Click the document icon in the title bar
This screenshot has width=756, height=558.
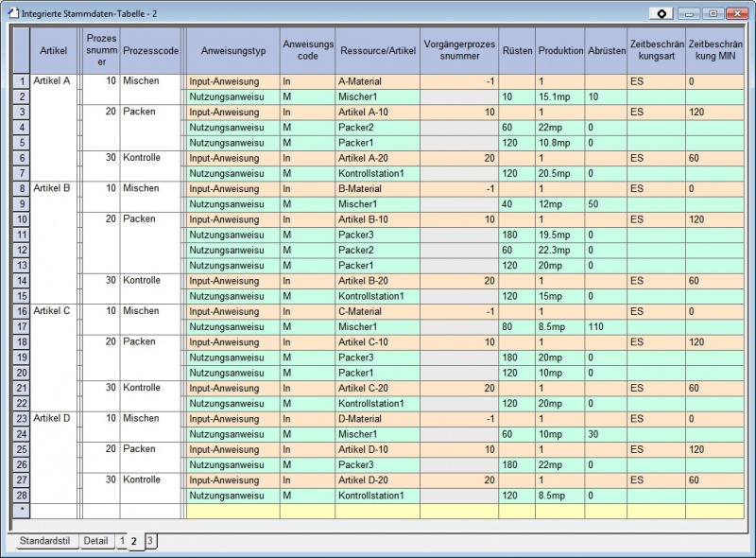(x=11, y=12)
